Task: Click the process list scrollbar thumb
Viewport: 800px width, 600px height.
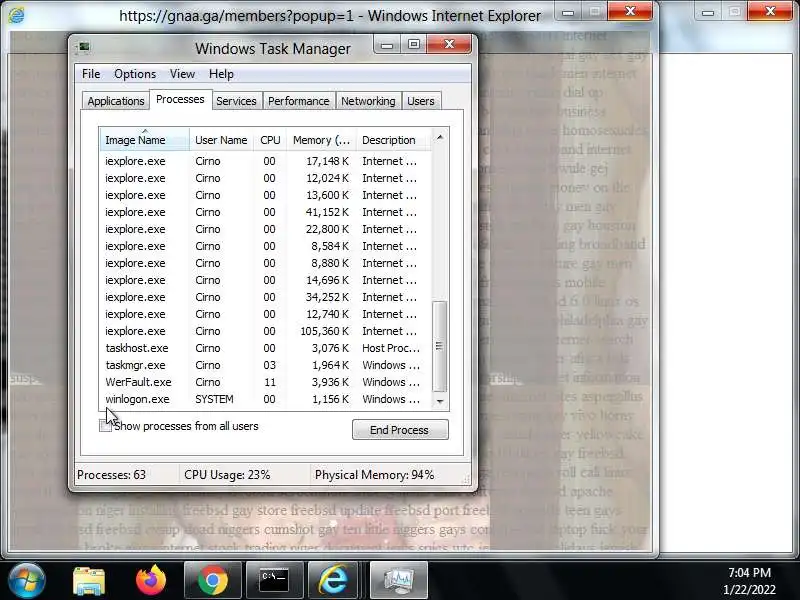Action: point(440,346)
